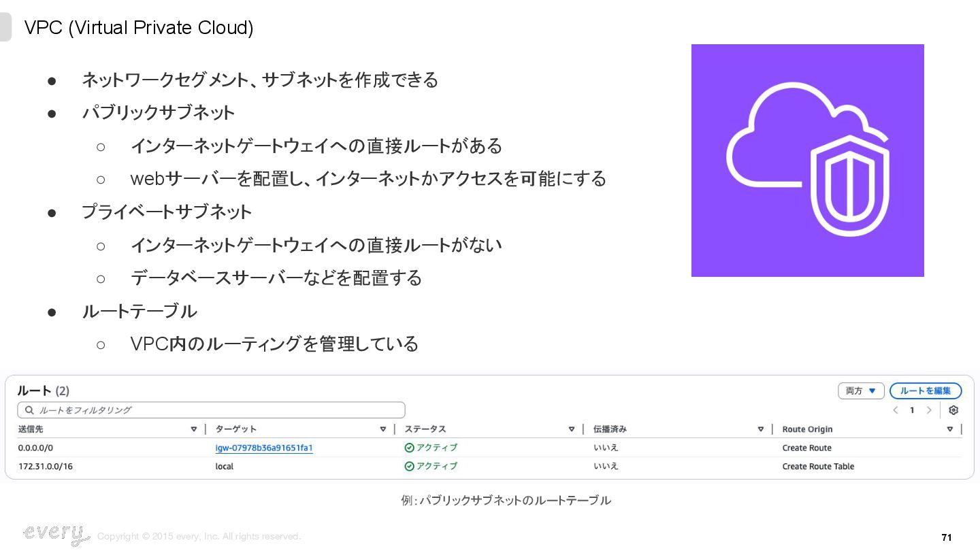Screen dimensions: 980x551
Task: Go to previous page of routes
Action: (896, 410)
